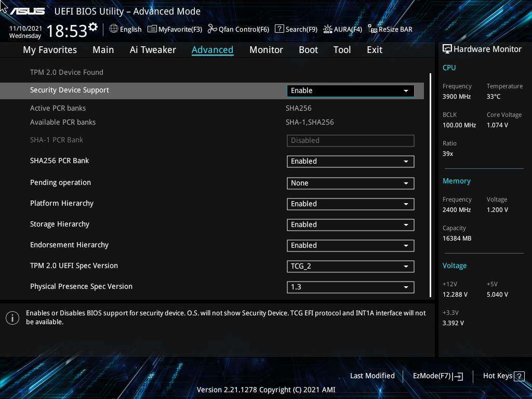Open Security Device Support dropdown
The height and width of the screenshot is (399, 532).
tap(351, 90)
